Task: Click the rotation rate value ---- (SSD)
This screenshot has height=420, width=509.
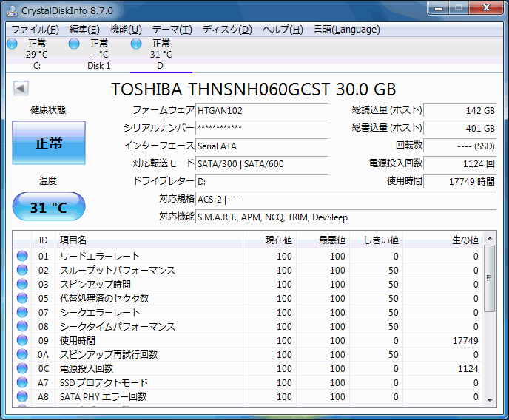Action: pyautogui.click(x=460, y=146)
